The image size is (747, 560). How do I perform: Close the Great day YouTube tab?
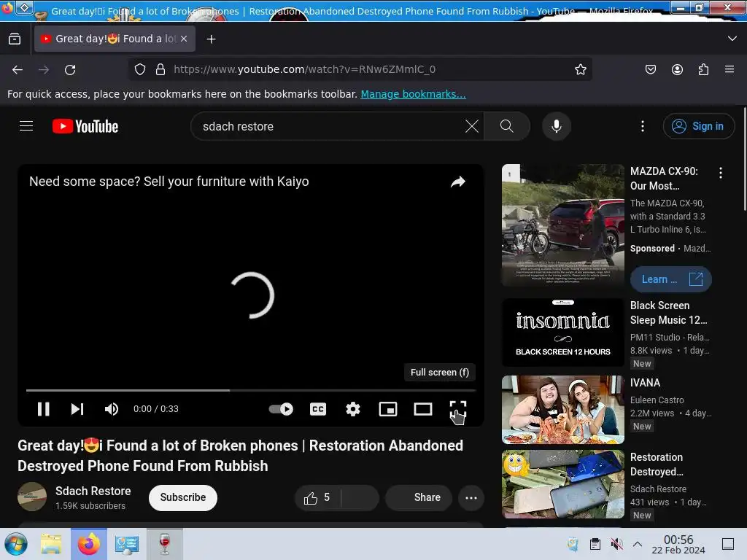click(x=184, y=39)
